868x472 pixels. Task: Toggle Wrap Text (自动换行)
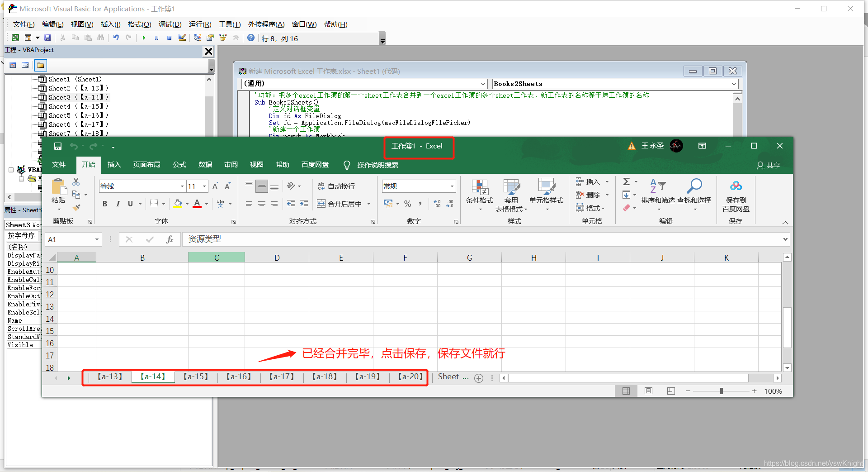(336, 186)
